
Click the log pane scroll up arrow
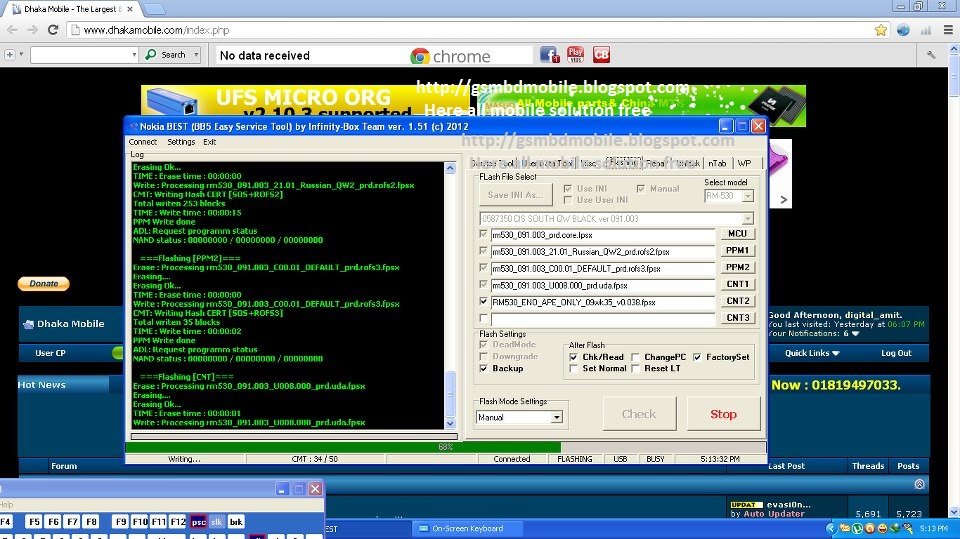[450, 168]
